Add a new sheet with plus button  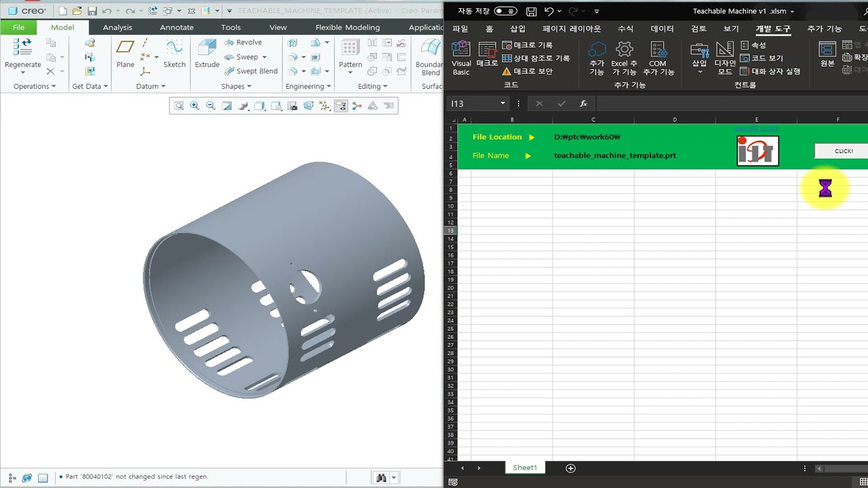pos(570,468)
